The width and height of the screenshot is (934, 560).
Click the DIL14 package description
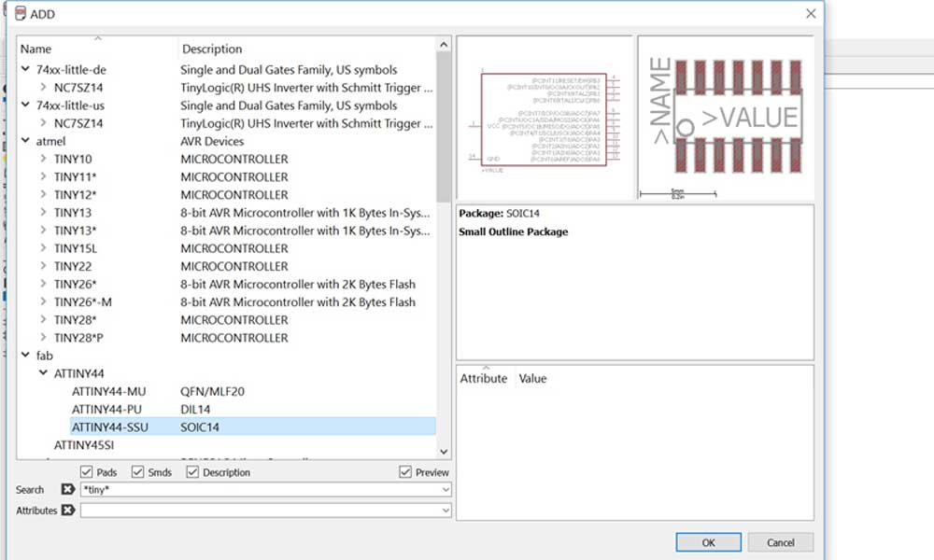click(x=195, y=410)
